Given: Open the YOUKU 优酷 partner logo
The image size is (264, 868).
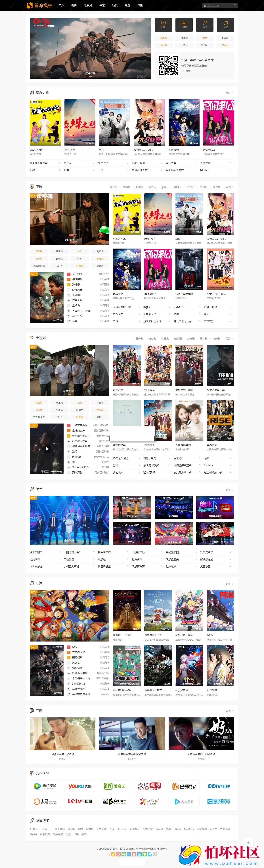Looking at the screenshot, I should click(x=80, y=786).
